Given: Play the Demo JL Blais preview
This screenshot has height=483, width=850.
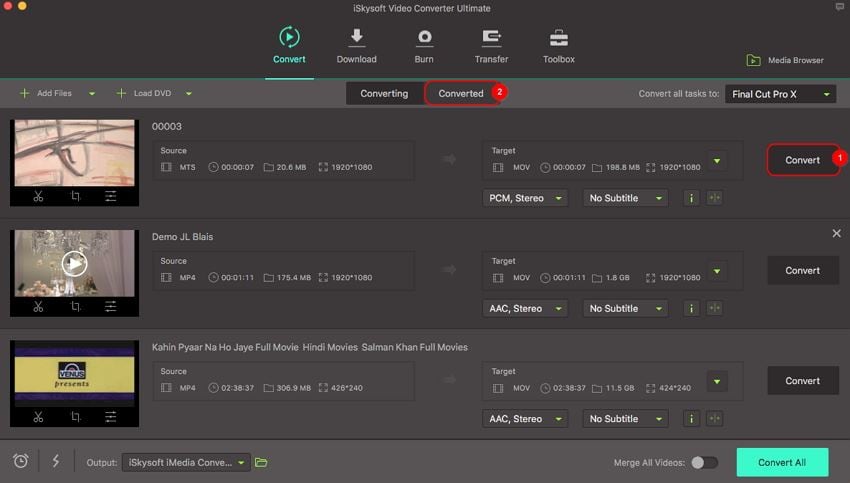Looking at the screenshot, I should (x=74, y=264).
